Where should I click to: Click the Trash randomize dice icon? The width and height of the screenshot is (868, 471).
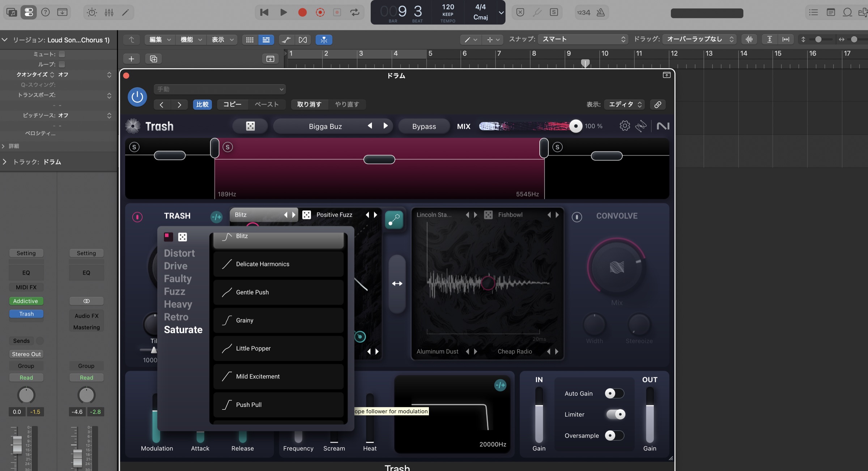click(x=250, y=126)
